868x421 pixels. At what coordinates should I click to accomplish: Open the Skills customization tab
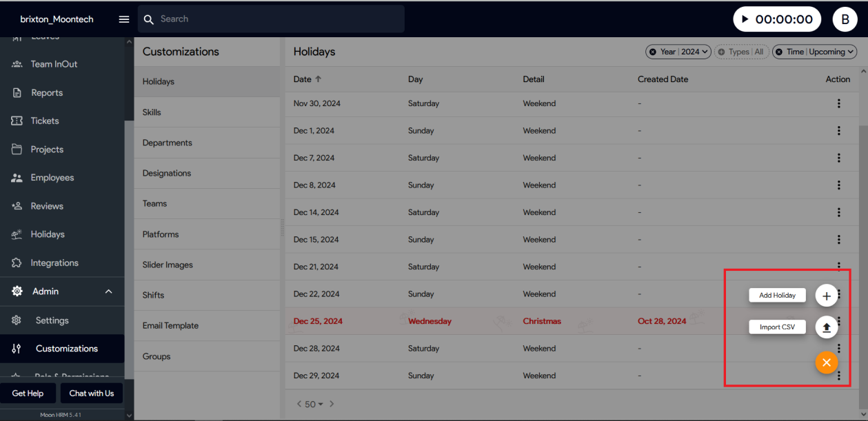point(152,112)
